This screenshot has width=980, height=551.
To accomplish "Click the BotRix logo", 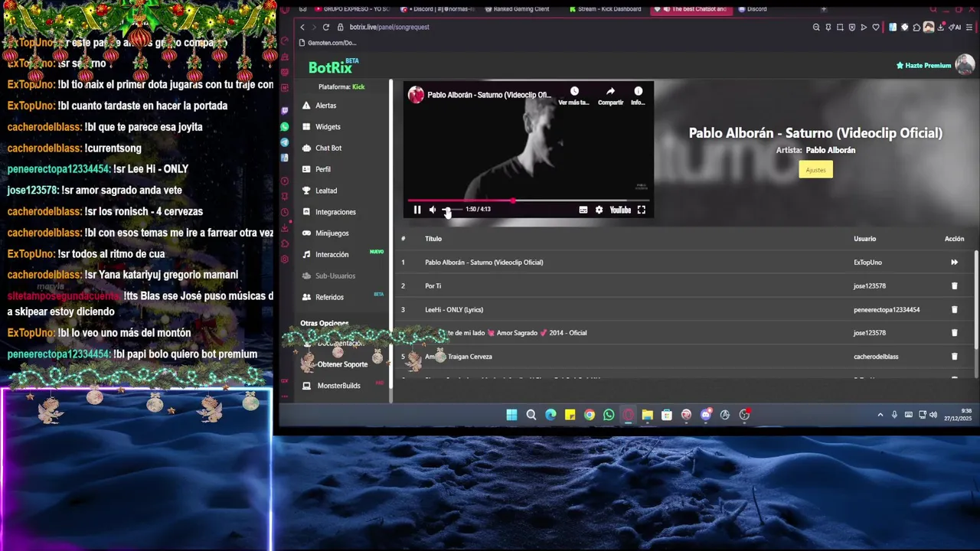I will [x=334, y=67].
